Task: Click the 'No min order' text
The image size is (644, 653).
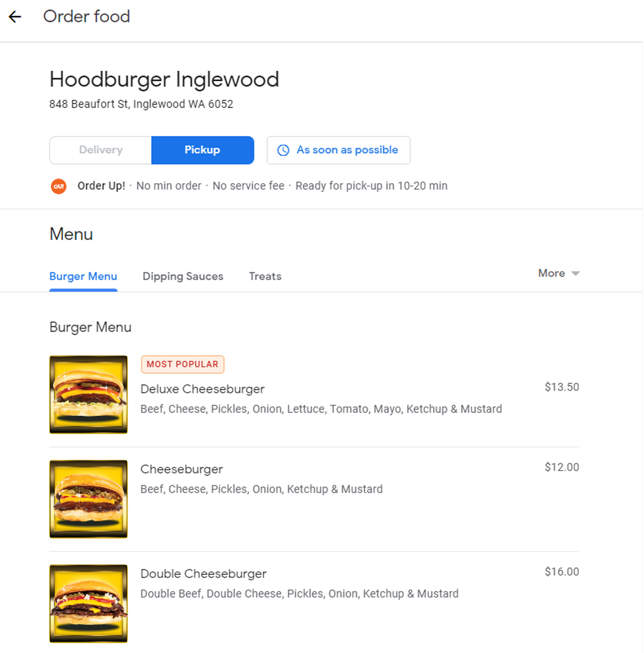Action: pyautogui.click(x=169, y=186)
